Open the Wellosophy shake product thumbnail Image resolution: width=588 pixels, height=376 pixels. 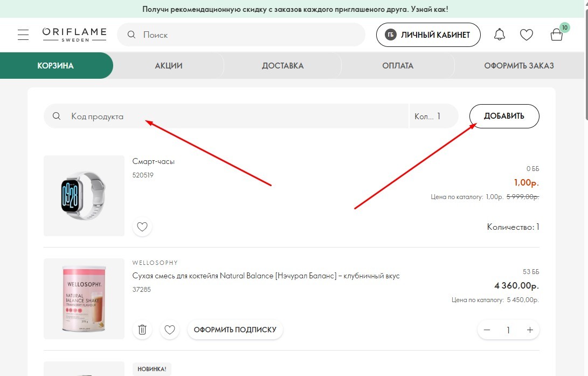pos(84,299)
